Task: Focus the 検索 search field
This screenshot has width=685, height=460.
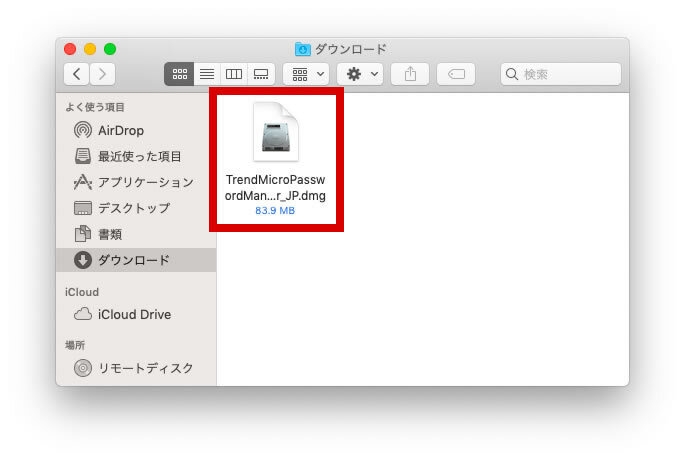Action: (560, 74)
